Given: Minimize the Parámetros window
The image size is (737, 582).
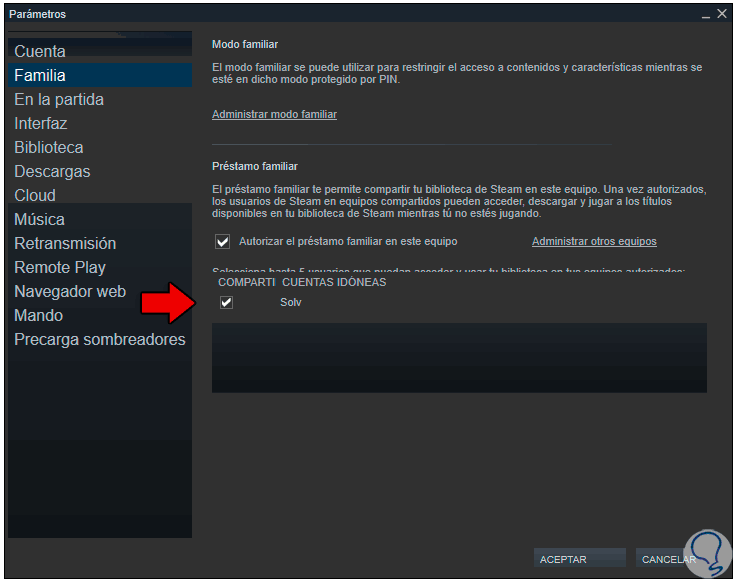Looking at the screenshot, I should click(706, 15).
